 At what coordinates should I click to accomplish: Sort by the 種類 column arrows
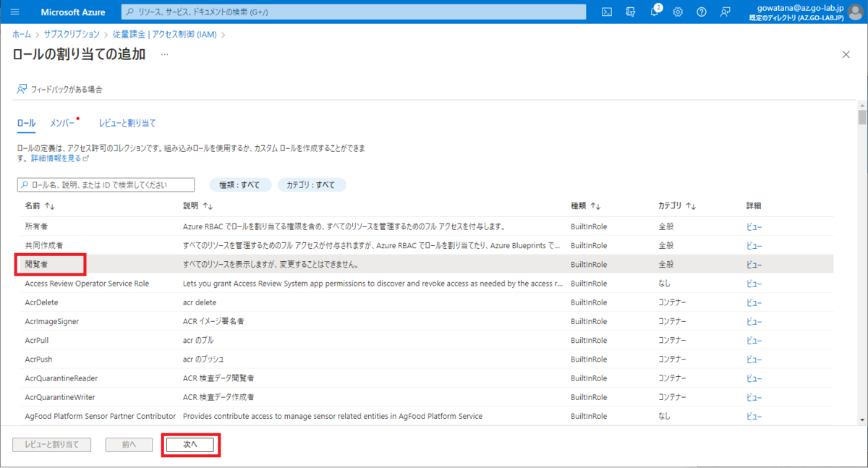[596, 206]
